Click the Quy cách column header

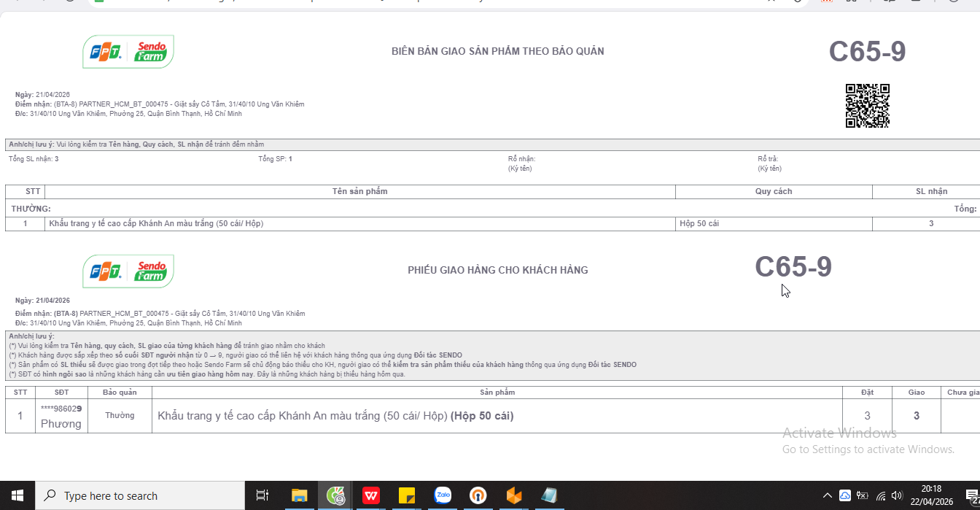(774, 191)
